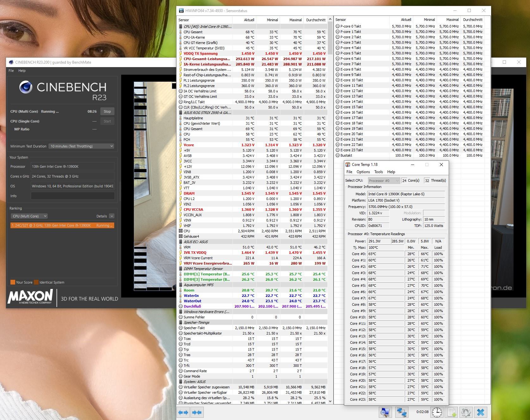530x420 pixels.
Task: Click the Aktuell column header in left pane
Action: (244, 20)
